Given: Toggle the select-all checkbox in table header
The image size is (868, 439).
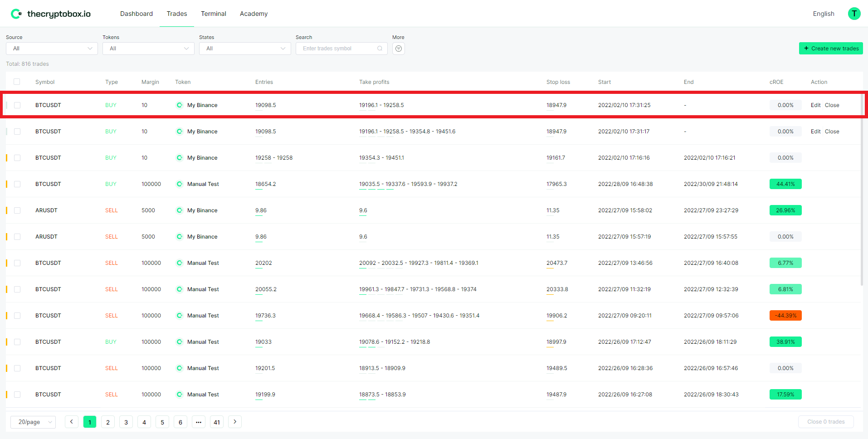Looking at the screenshot, I should pyautogui.click(x=17, y=82).
